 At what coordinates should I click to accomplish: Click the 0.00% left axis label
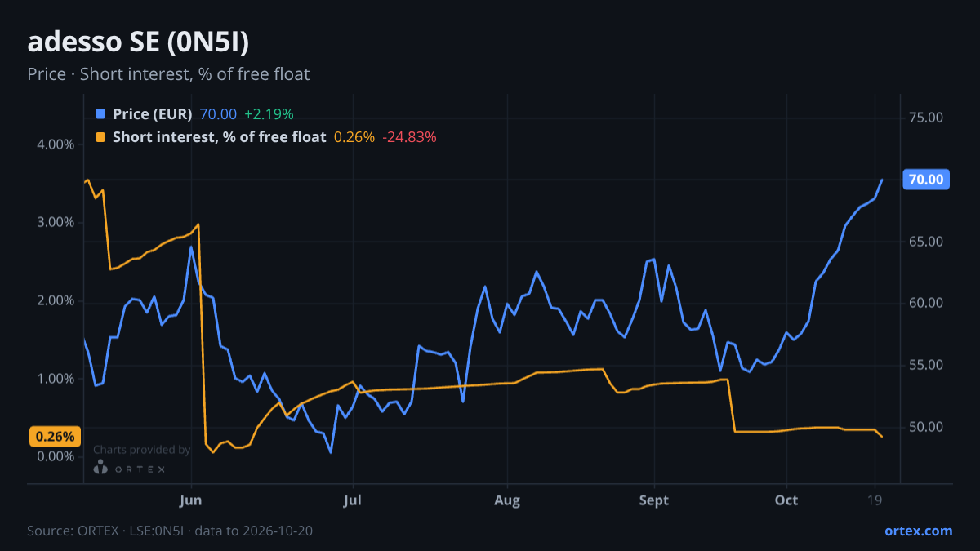[x=56, y=456]
